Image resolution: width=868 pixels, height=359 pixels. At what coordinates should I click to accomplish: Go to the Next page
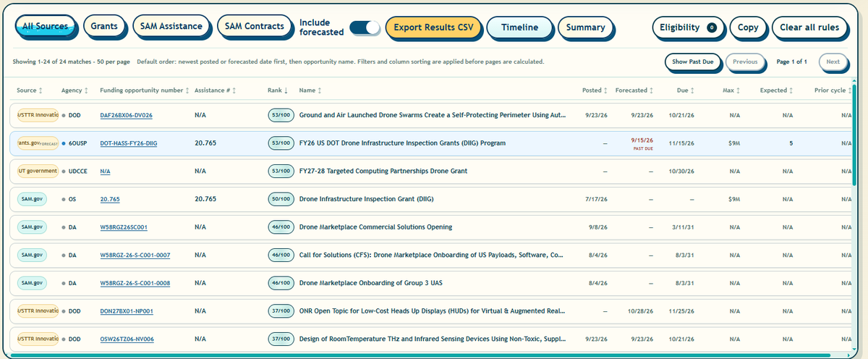tap(833, 62)
